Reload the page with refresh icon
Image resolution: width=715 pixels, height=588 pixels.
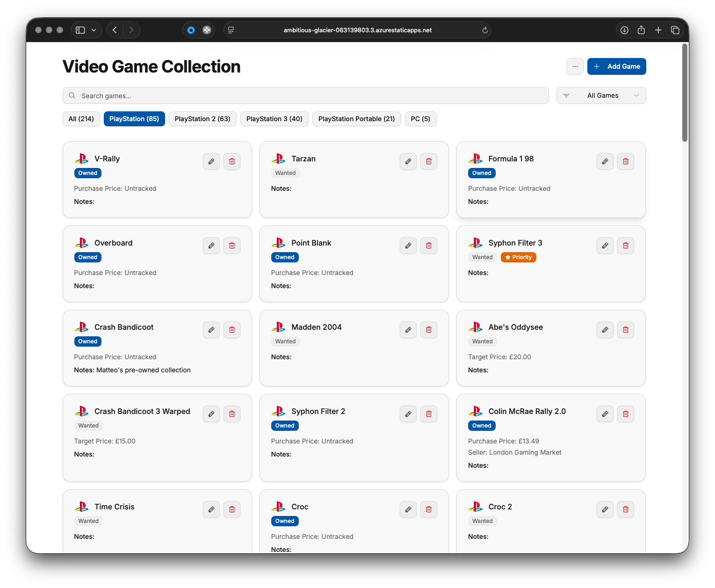coord(485,30)
